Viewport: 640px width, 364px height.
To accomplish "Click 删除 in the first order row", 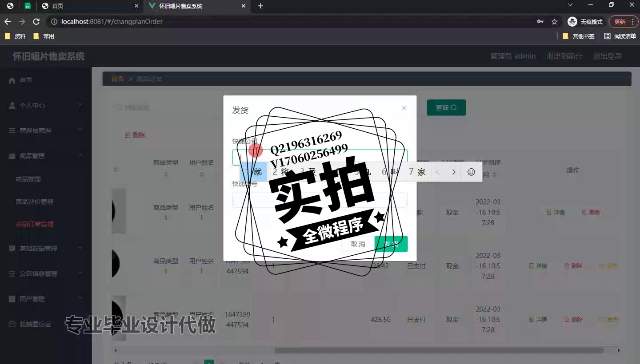I will (x=591, y=213).
